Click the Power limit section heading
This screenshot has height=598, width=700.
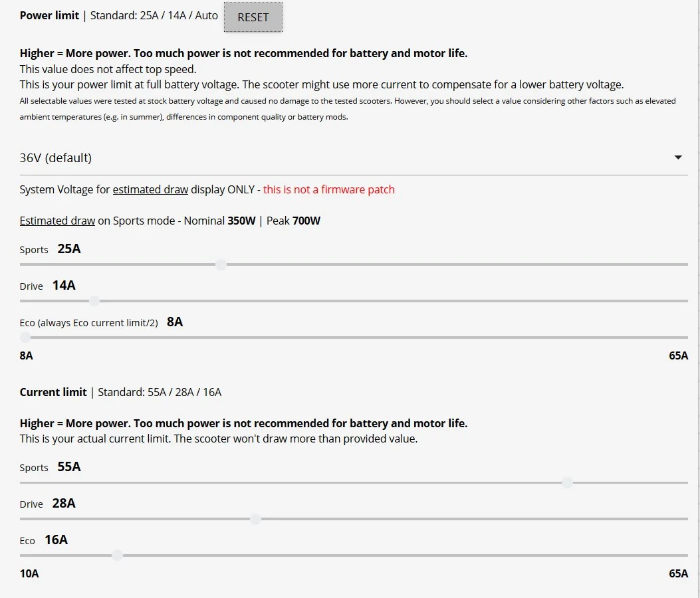tap(49, 15)
